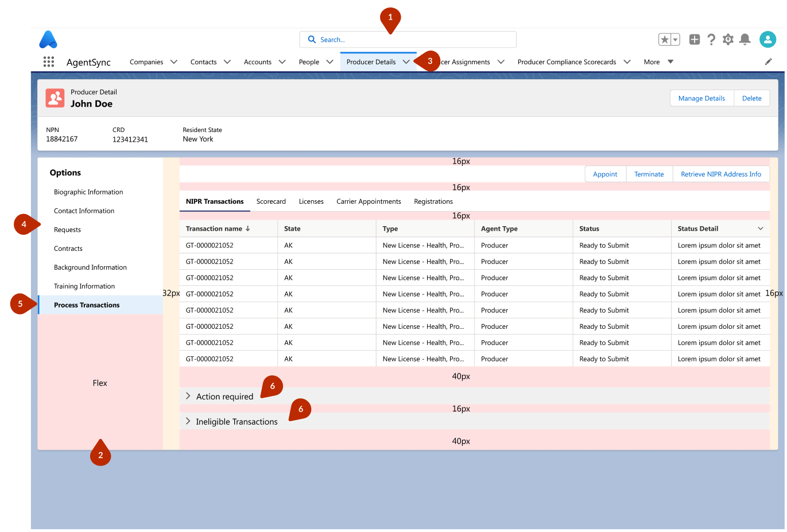
Task: Click the Manage Details button
Action: point(701,98)
